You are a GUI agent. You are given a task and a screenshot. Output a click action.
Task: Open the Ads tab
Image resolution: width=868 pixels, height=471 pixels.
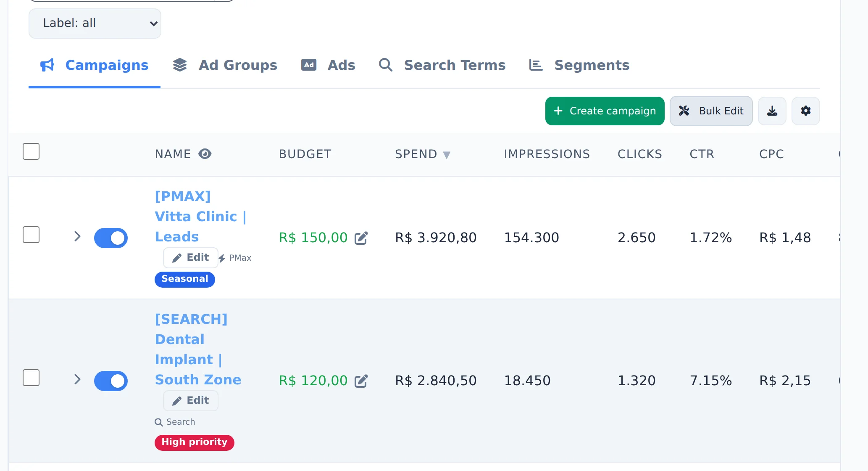[x=328, y=65]
